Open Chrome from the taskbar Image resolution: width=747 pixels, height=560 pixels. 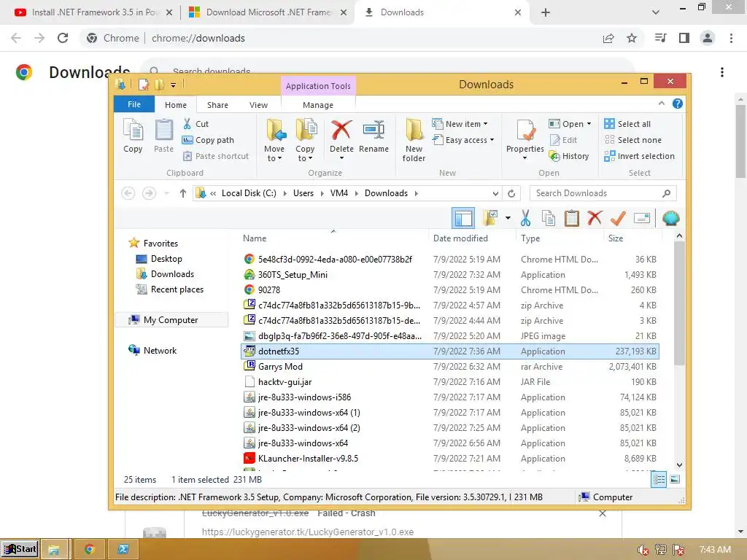pyautogui.click(x=89, y=549)
